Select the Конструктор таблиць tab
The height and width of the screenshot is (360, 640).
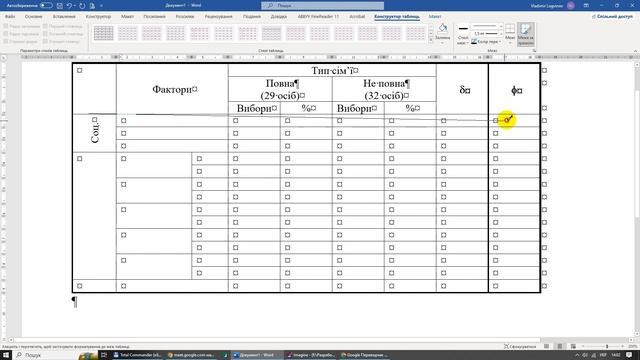397,17
